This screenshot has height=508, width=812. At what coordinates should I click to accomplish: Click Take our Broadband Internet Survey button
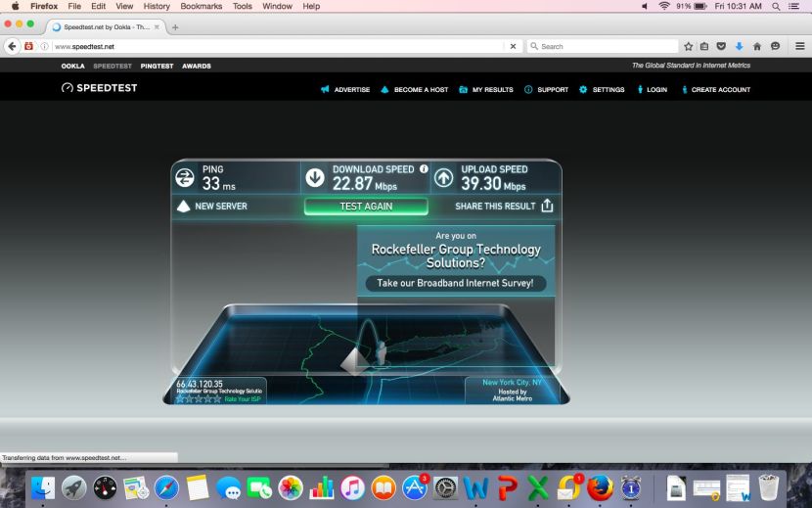point(455,283)
